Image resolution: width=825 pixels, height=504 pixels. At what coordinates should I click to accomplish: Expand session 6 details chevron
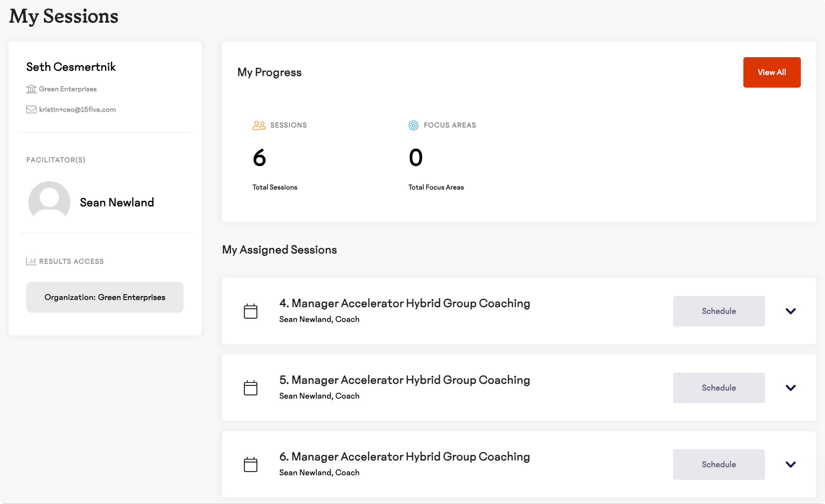pos(791,465)
